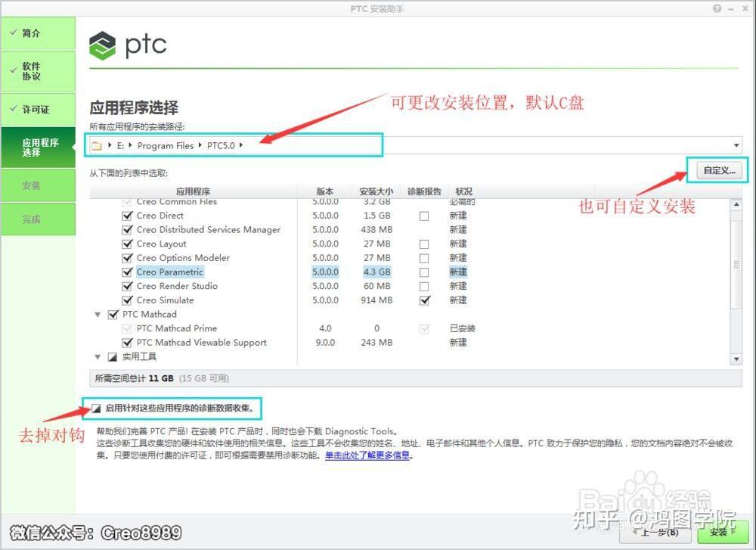756x550 pixels.
Task: Uncheck Creo Parametric application checkbox
Action: pyautogui.click(x=127, y=272)
